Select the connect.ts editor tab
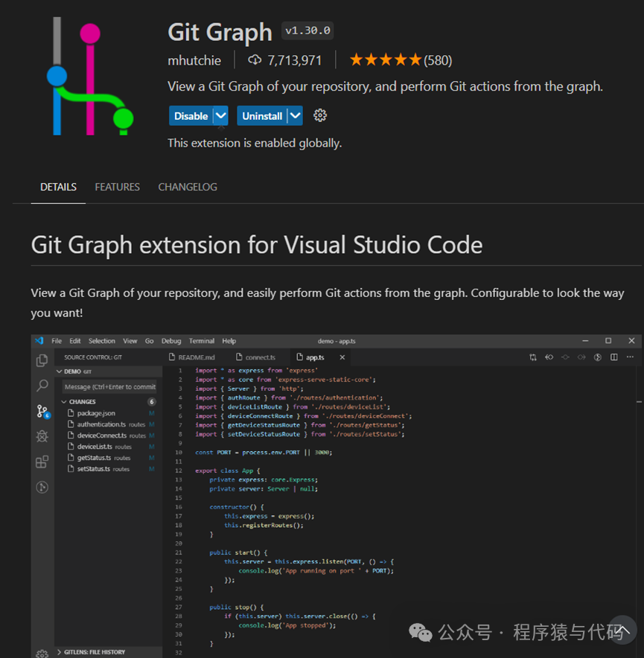Screen dimensions: 644x658 pyautogui.click(x=255, y=357)
